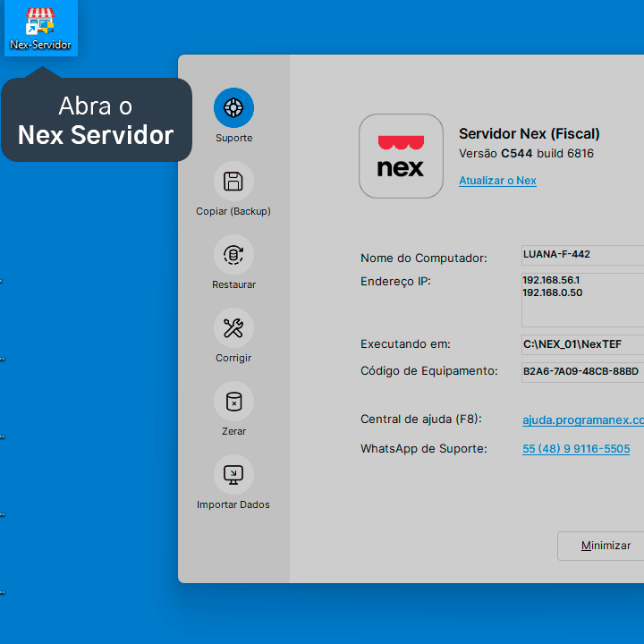Click the Central de ajuda (F8) label
This screenshot has height=644, width=644.
(x=421, y=419)
